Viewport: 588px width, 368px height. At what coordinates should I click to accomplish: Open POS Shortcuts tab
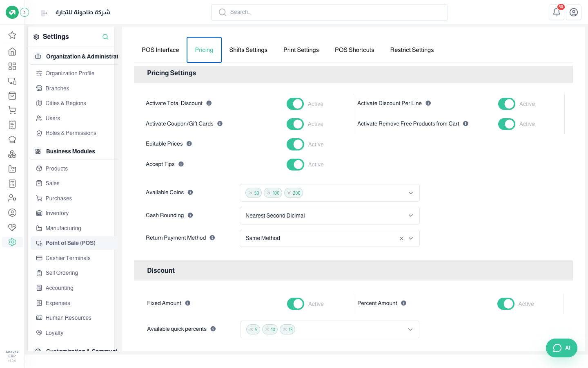tap(354, 50)
